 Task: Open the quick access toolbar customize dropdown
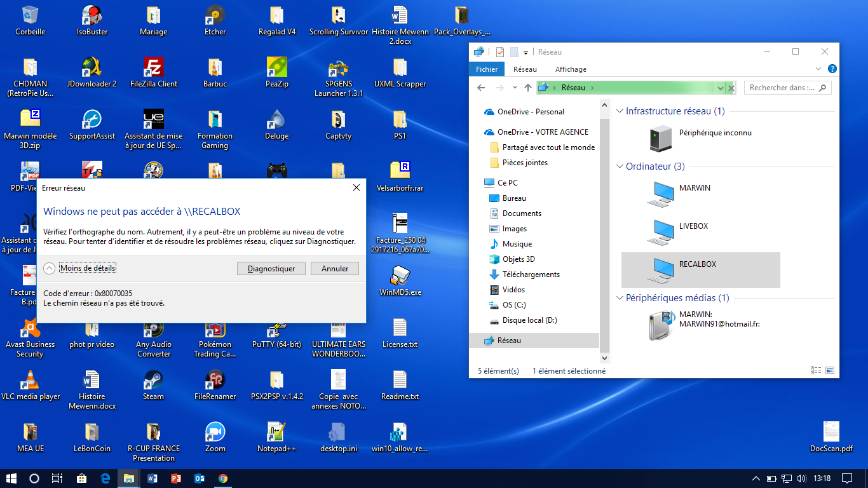[x=526, y=52]
